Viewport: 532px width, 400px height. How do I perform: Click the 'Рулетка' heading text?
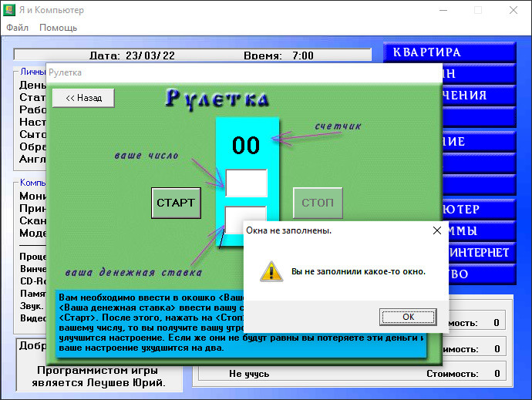point(217,99)
